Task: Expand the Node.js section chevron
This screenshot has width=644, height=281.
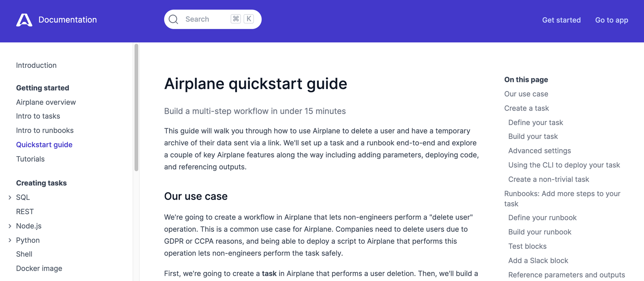Action: pyautogui.click(x=10, y=226)
